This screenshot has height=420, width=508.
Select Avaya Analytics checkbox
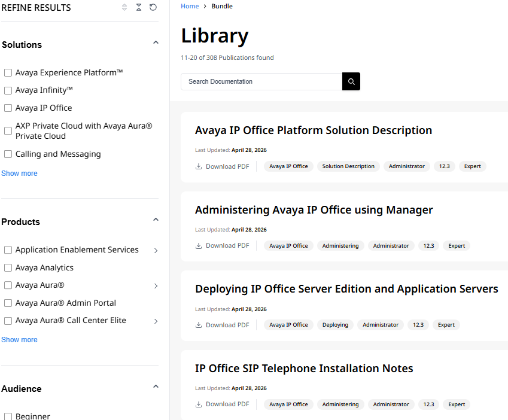click(8, 268)
